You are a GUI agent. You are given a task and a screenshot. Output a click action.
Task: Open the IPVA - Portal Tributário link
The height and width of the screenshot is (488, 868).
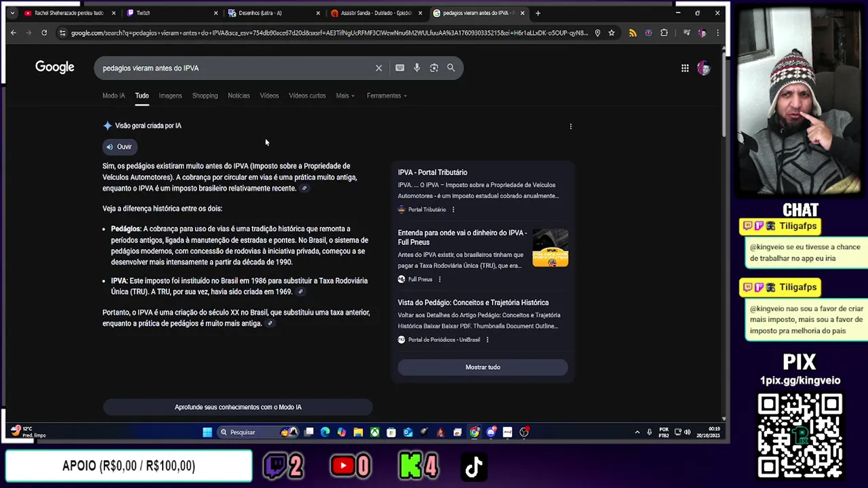point(433,172)
